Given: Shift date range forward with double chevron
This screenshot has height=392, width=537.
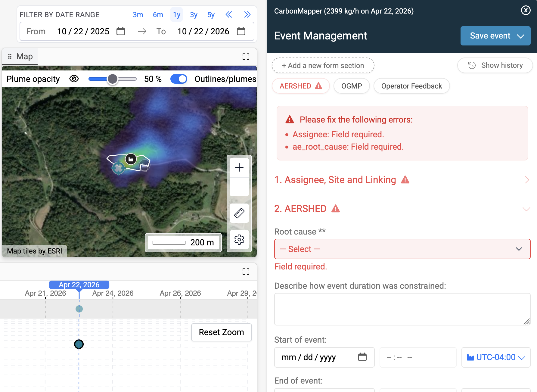Looking at the screenshot, I should coord(247,14).
